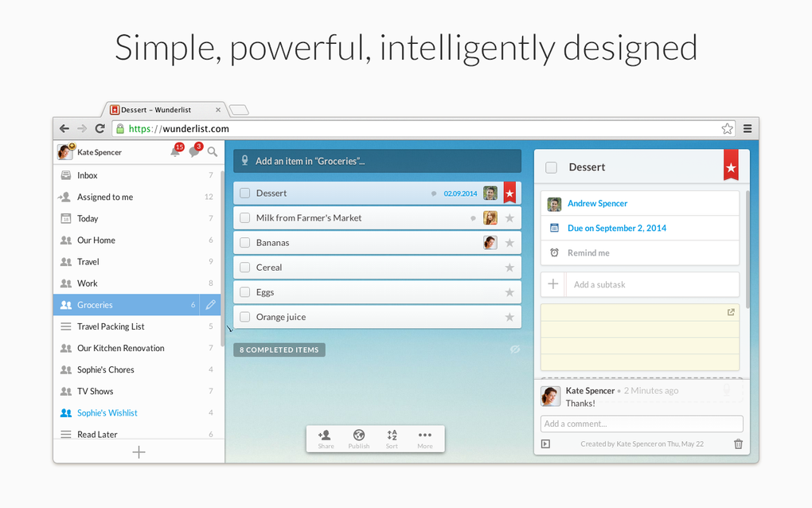Click the Andrew Spencer assignee link
812x508 pixels.
(x=597, y=203)
